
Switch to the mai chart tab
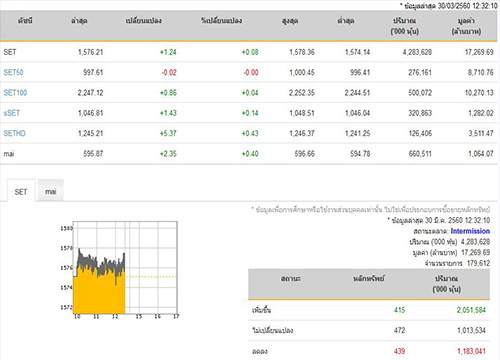click(x=51, y=191)
